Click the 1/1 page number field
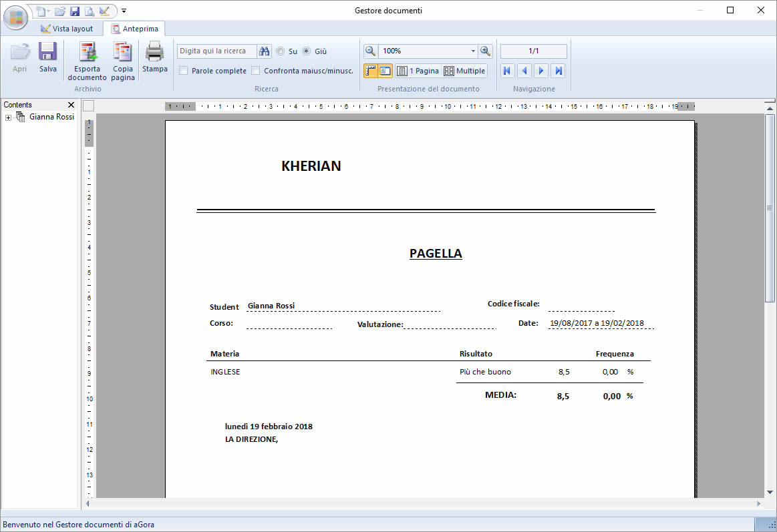777x532 pixels. (x=534, y=51)
